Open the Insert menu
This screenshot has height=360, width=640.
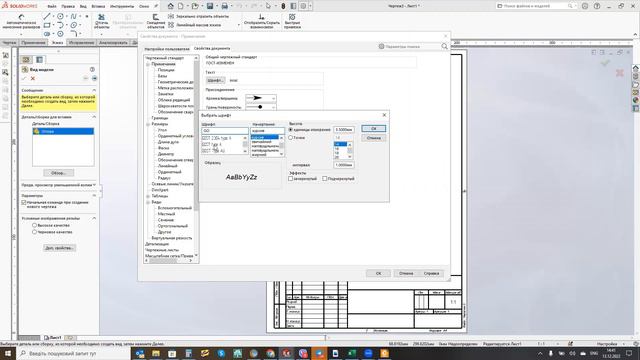coord(98,7)
